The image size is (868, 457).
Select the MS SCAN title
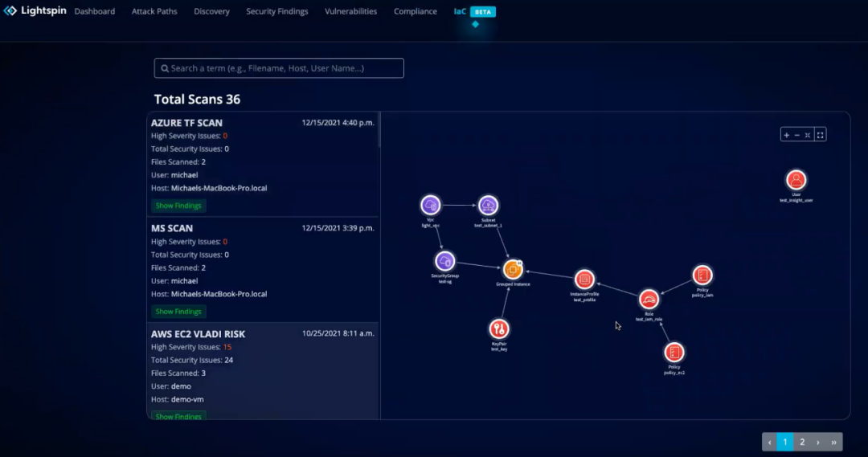point(172,228)
